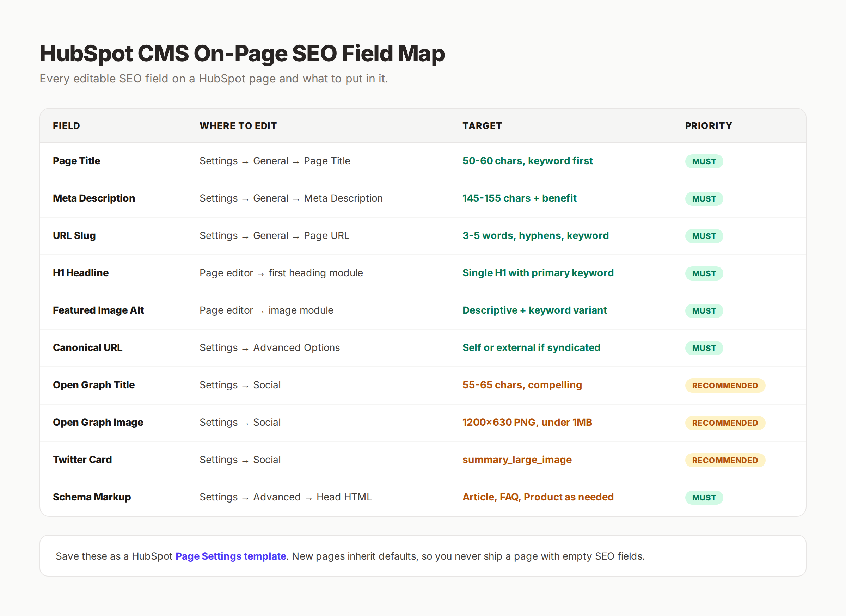Select 'Settings → Advanced → Head HTML' path

click(286, 497)
